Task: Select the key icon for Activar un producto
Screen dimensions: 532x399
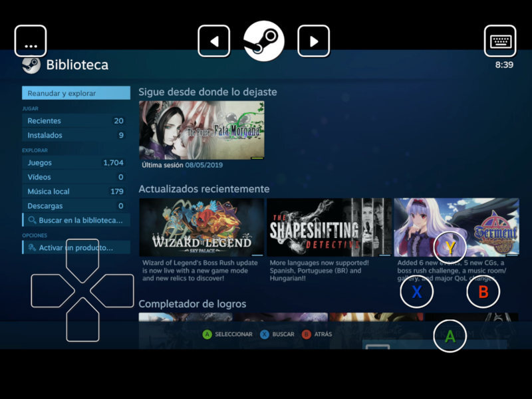Action: click(x=31, y=249)
